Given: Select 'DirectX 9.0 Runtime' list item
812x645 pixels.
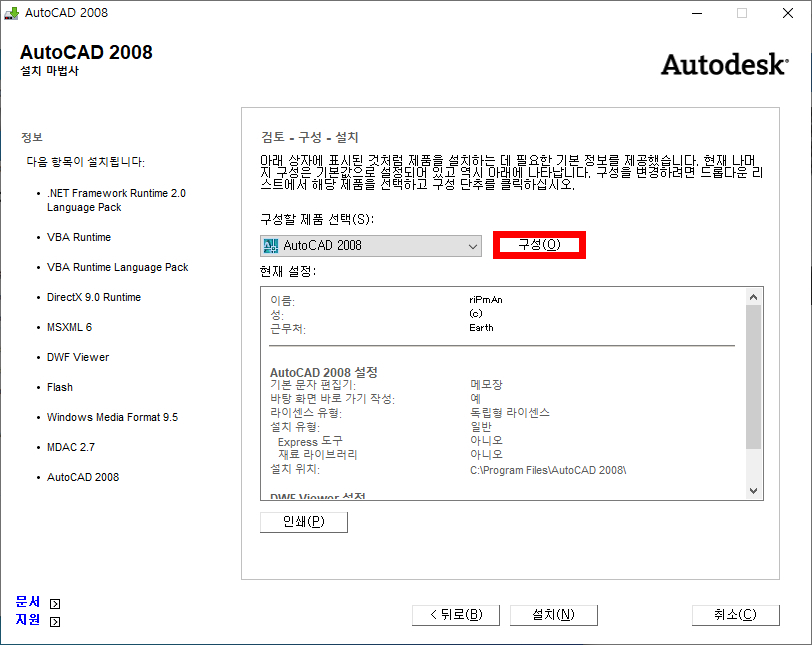Looking at the screenshot, I should pos(94,297).
